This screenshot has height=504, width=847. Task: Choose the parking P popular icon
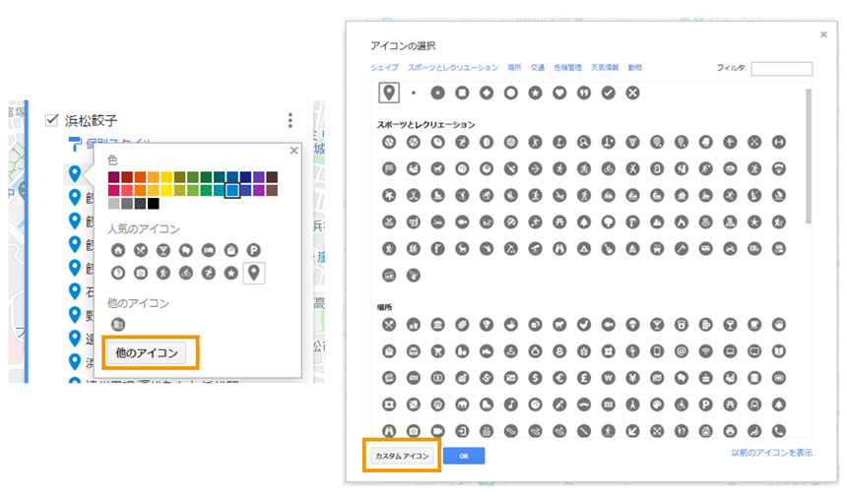coord(253,250)
